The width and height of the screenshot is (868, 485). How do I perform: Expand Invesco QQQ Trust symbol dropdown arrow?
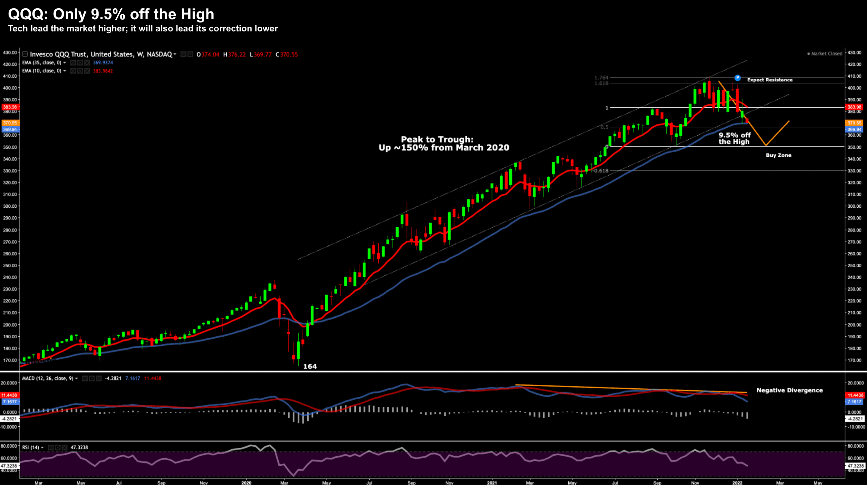tap(175, 54)
